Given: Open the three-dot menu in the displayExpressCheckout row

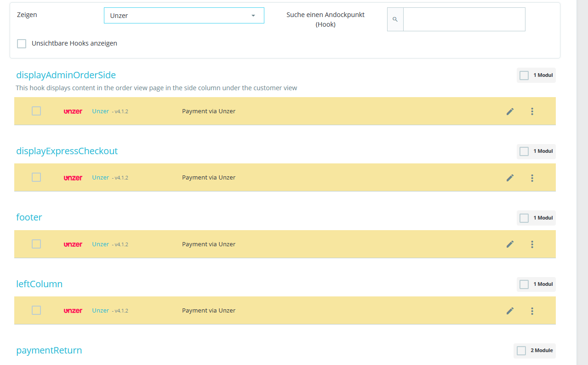Looking at the screenshot, I should tap(532, 178).
